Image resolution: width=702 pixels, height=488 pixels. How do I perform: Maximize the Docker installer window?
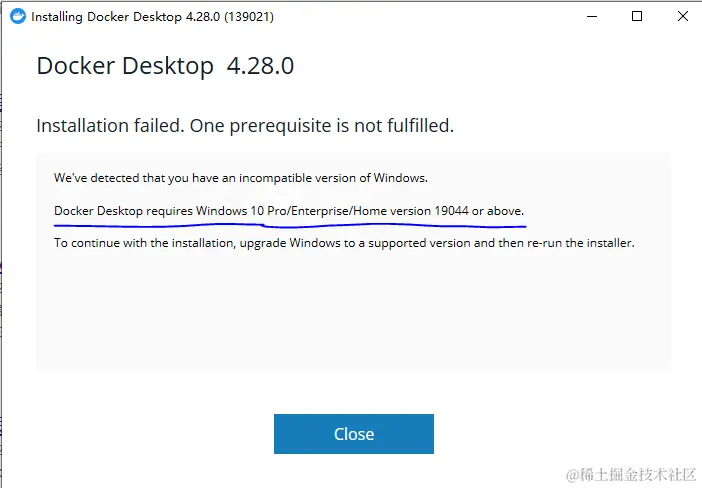[x=637, y=17]
